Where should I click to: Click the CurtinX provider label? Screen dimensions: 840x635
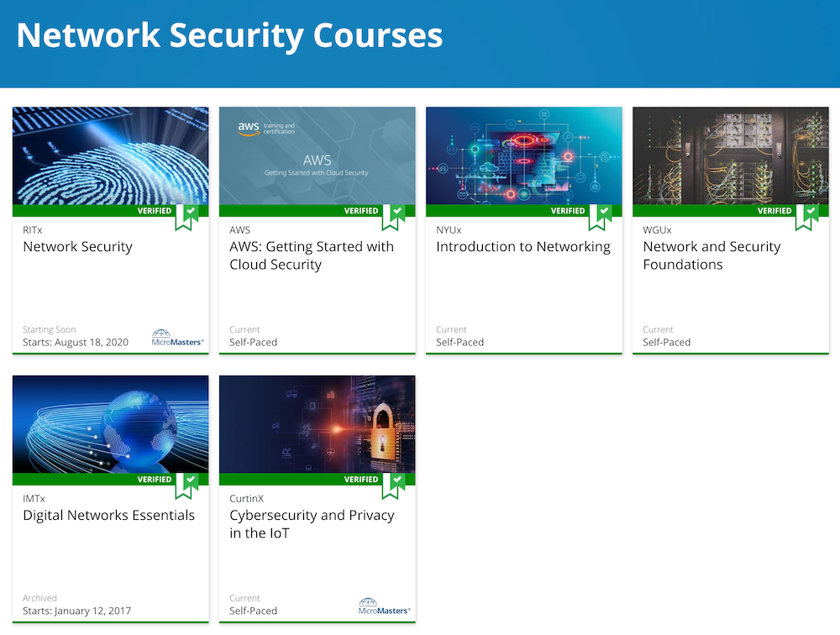(246, 498)
